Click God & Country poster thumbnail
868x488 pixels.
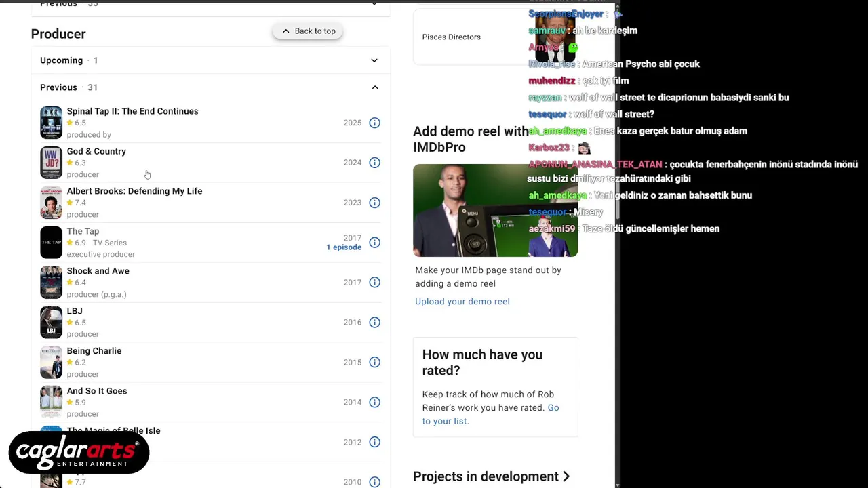point(51,163)
